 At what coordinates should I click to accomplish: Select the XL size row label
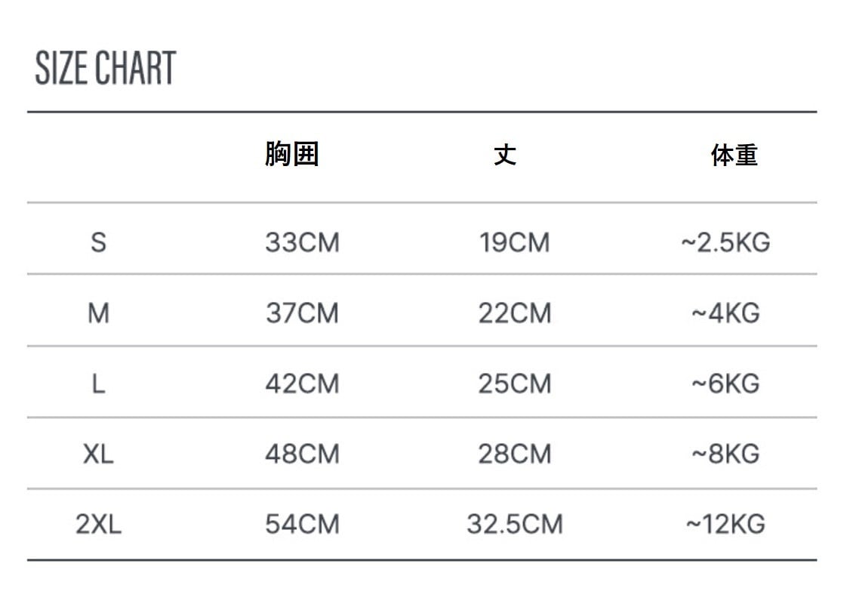tap(98, 454)
